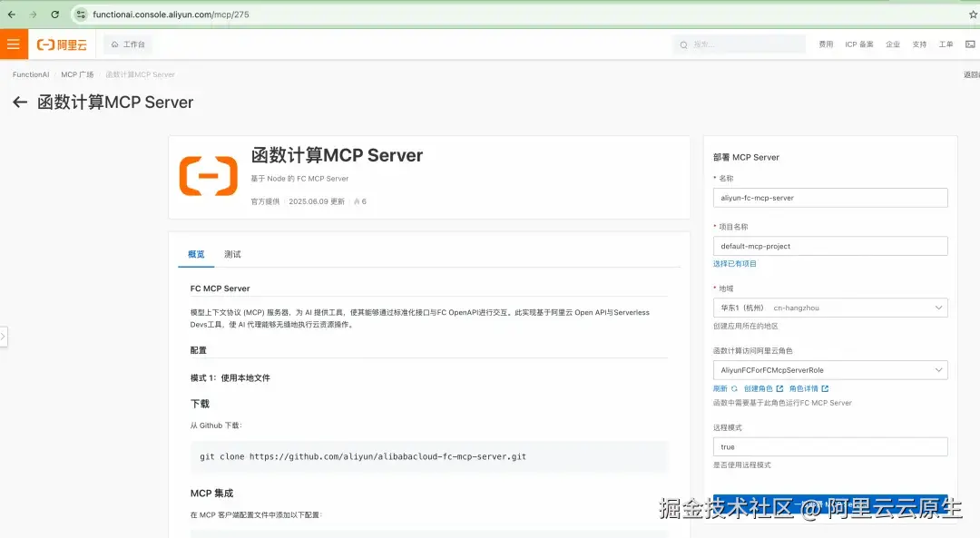Click the orange hamburger menu icon
This screenshot has height=538, width=980.
(x=12, y=43)
